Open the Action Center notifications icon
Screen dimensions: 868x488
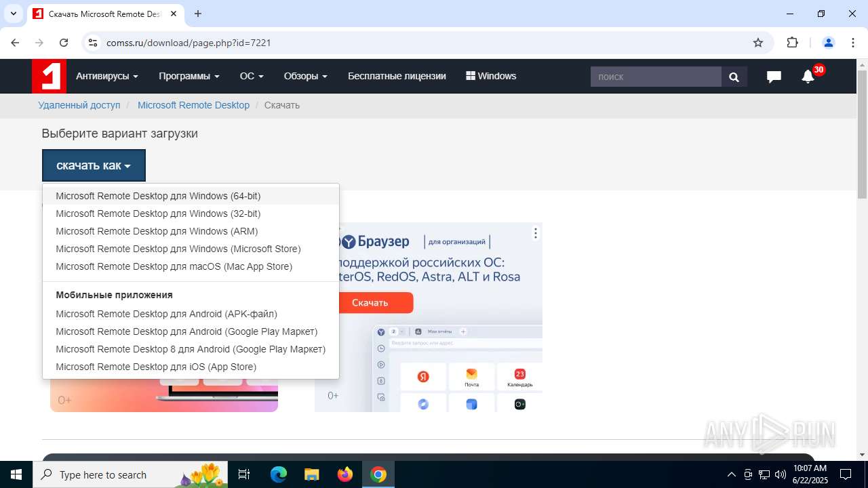(x=846, y=474)
